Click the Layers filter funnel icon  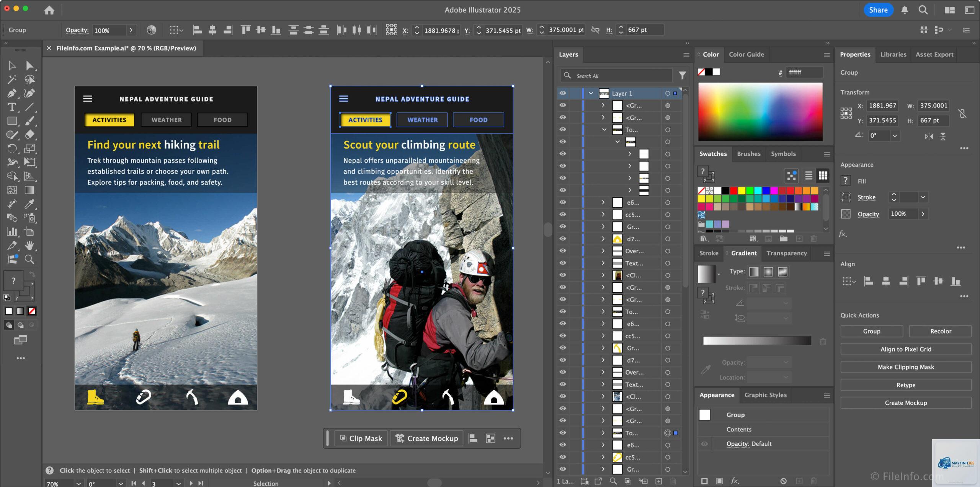(x=682, y=76)
